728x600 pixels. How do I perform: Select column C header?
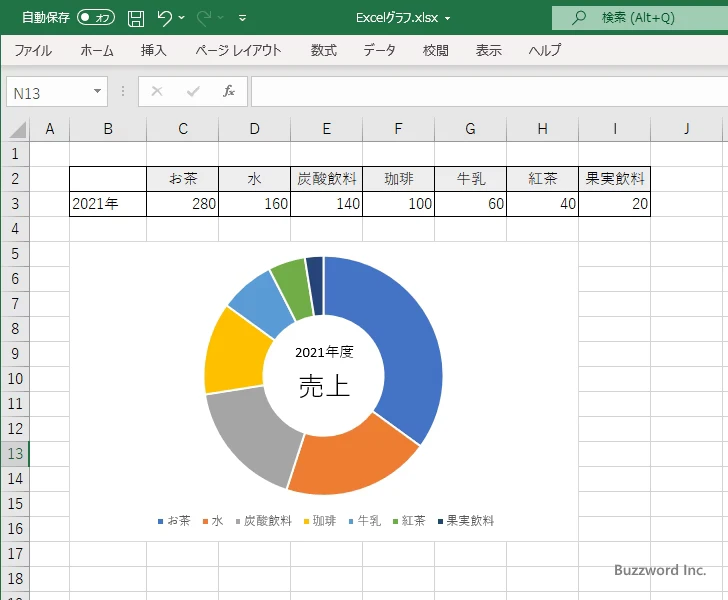click(182, 129)
